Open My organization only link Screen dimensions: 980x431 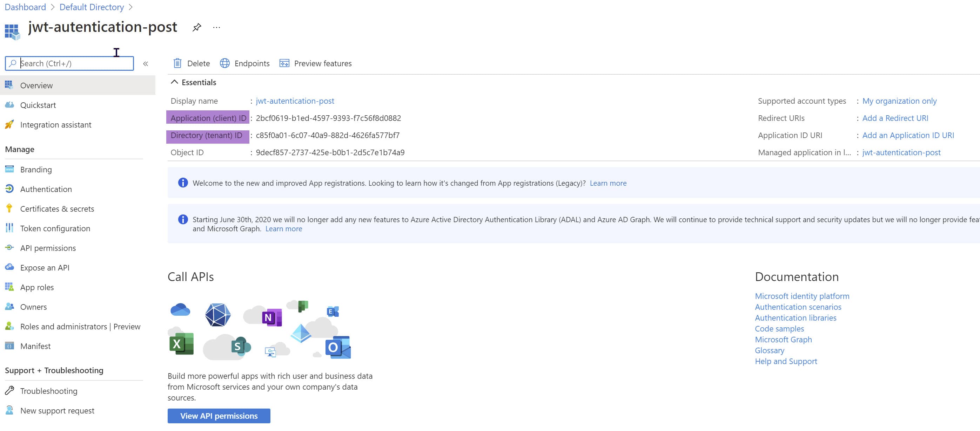[899, 101]
